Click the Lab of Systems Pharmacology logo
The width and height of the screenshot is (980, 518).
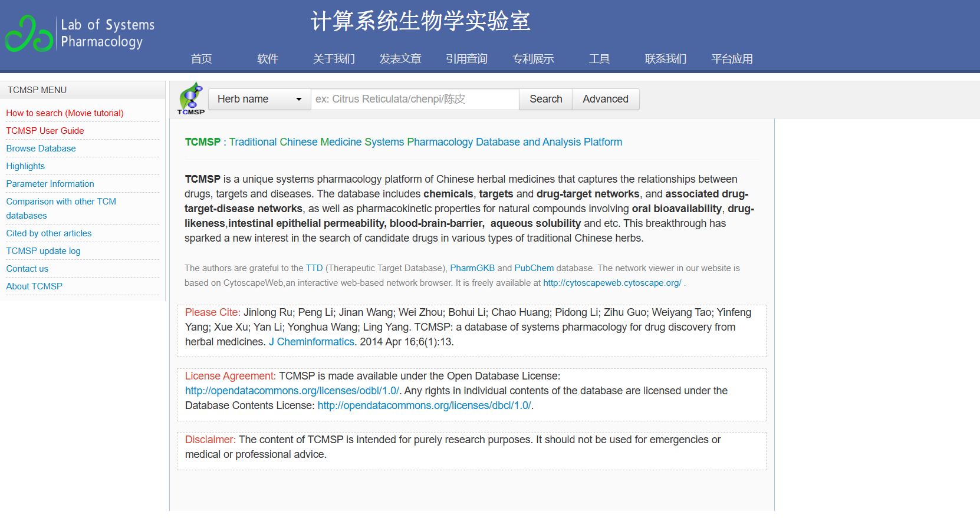point(80,34)
